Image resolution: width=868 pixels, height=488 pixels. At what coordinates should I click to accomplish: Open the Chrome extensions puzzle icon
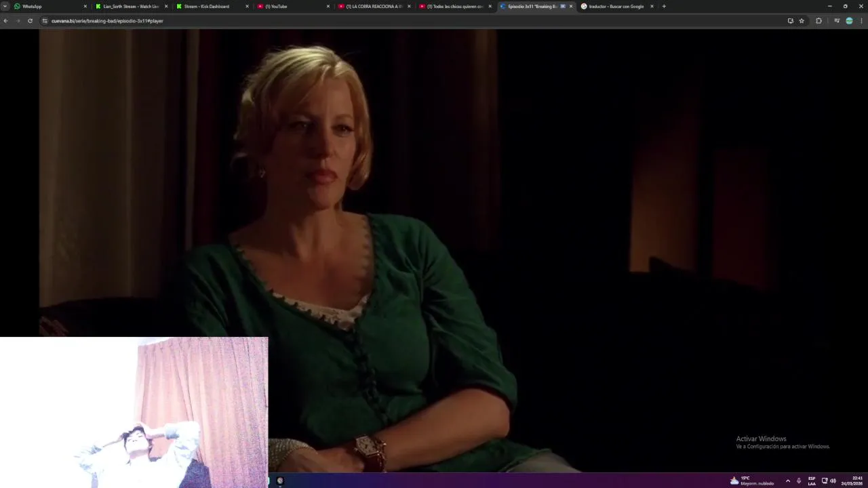tap(818, 21)
